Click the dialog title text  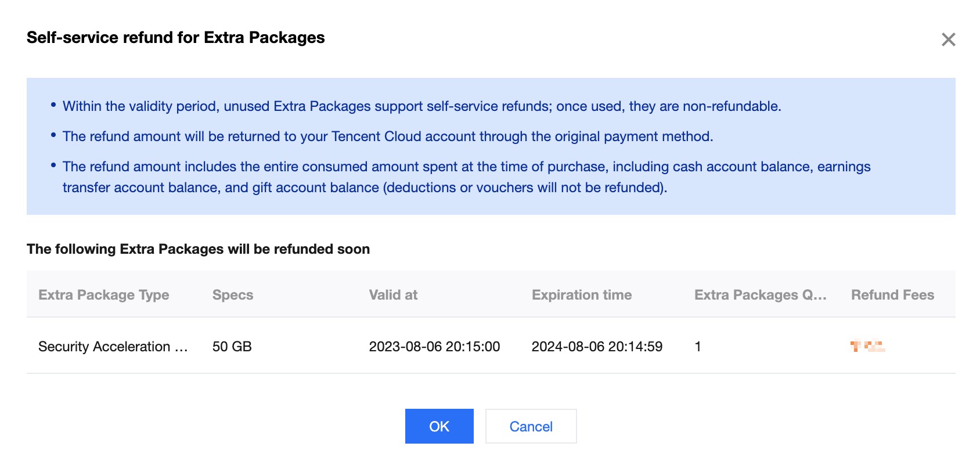175,38
